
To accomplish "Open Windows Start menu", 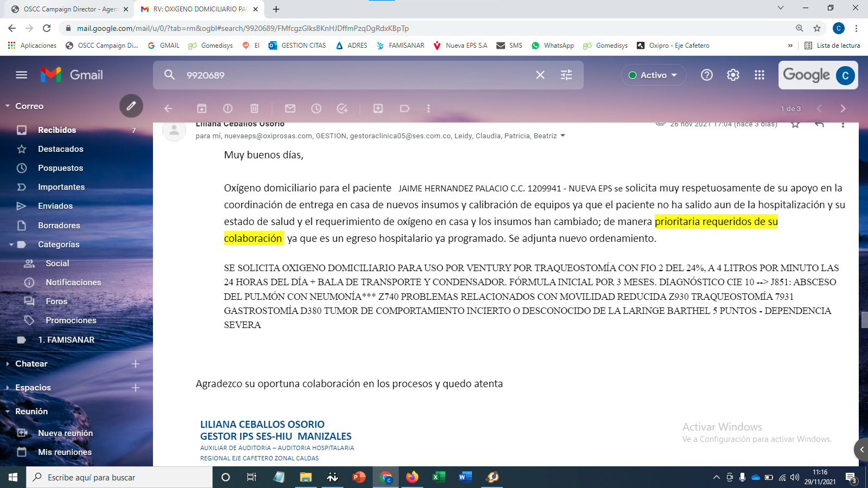I will coord(13,477).
